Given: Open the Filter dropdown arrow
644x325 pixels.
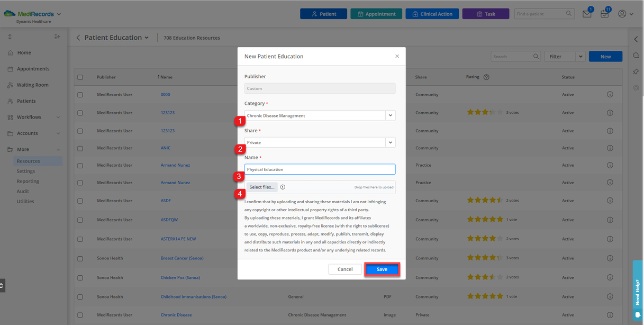Looking at the screenshot, I should tap(580, 56).
